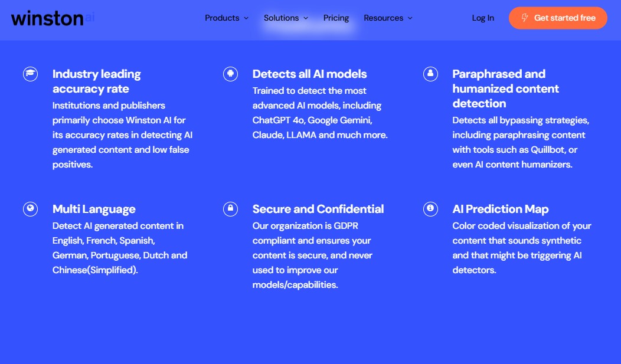Click the Winston AI logo
621x364 pixels.
click(x=53, y=18)
